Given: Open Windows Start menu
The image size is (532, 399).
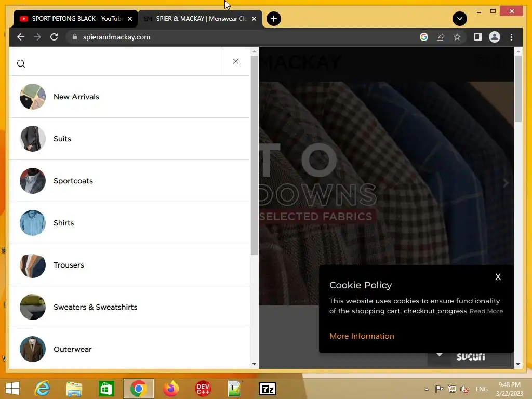Looking at the screenshot, I should (12, 389).
